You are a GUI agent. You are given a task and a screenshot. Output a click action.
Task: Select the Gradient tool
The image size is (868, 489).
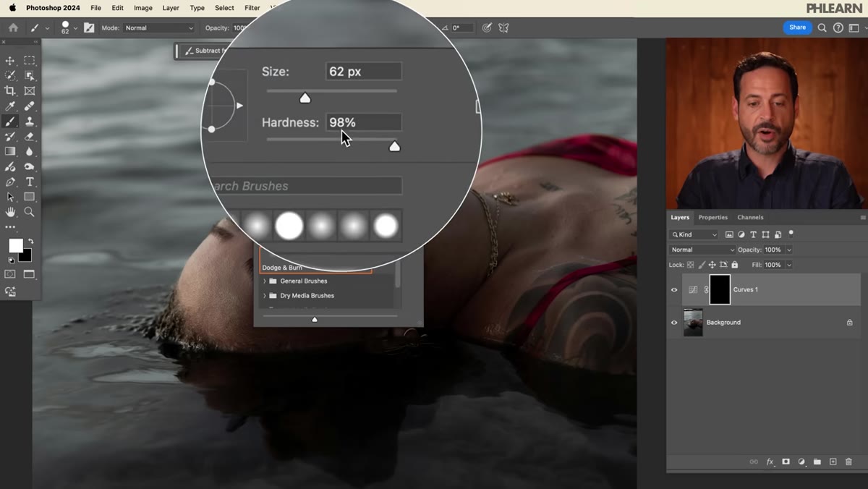pyautogui.click(x=10, y=152)
